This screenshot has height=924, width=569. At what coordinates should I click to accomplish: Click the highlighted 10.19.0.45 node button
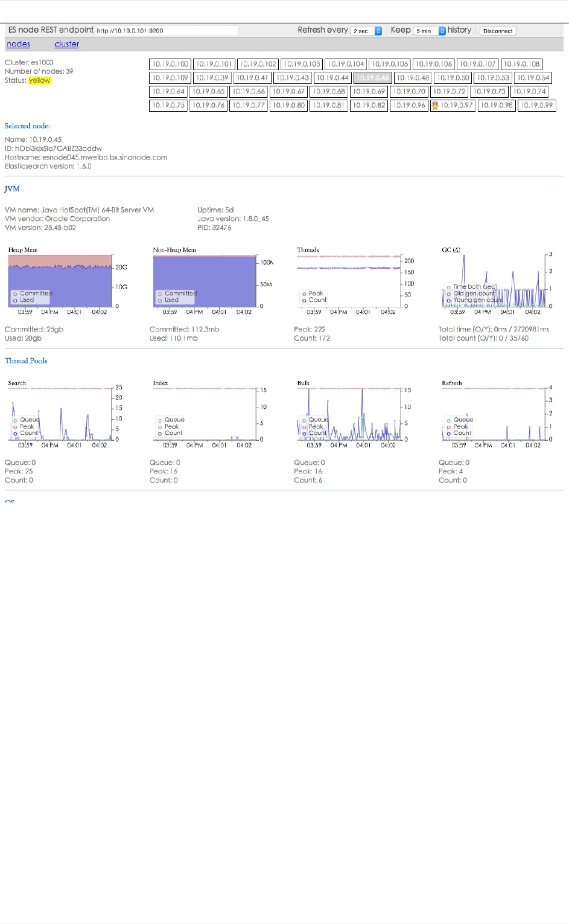[373, 78]
